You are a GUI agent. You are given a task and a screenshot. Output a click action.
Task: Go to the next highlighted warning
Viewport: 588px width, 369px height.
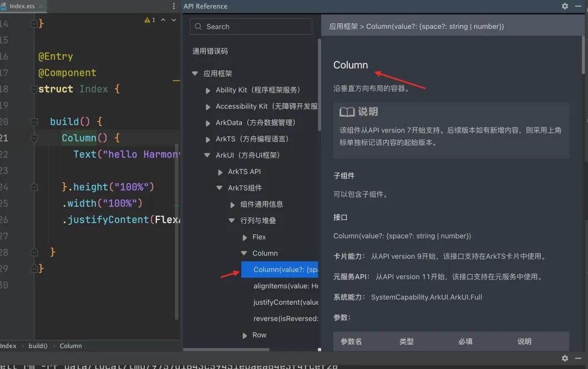pos(174,20)
